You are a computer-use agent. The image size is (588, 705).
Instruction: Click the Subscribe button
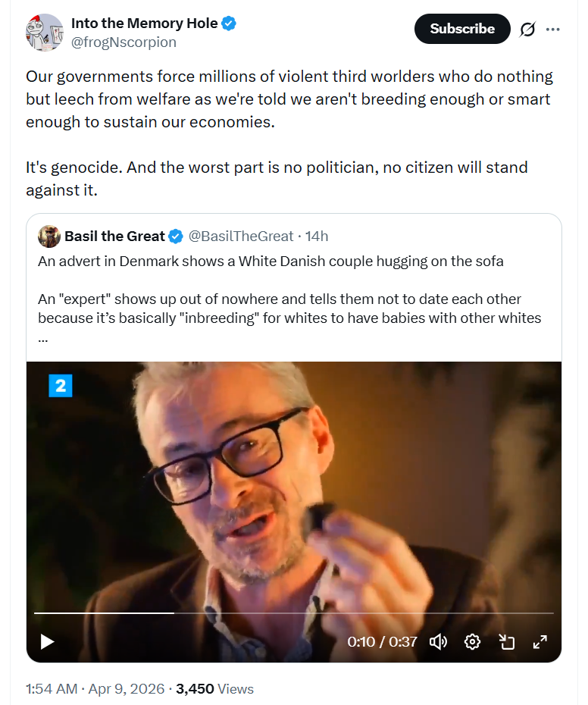pos(462,29)
